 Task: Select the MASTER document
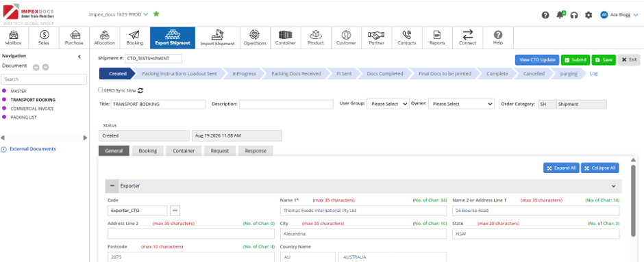tap(18, 91)
